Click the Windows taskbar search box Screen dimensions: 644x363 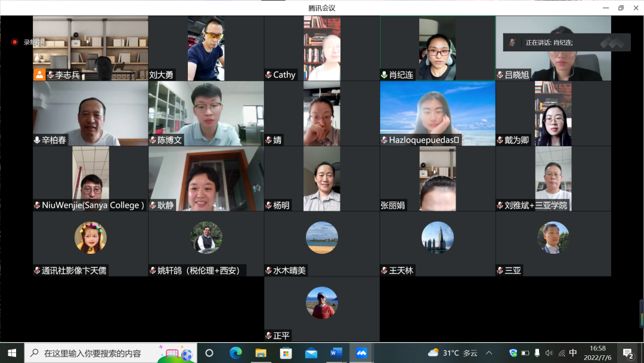[101, 353]
